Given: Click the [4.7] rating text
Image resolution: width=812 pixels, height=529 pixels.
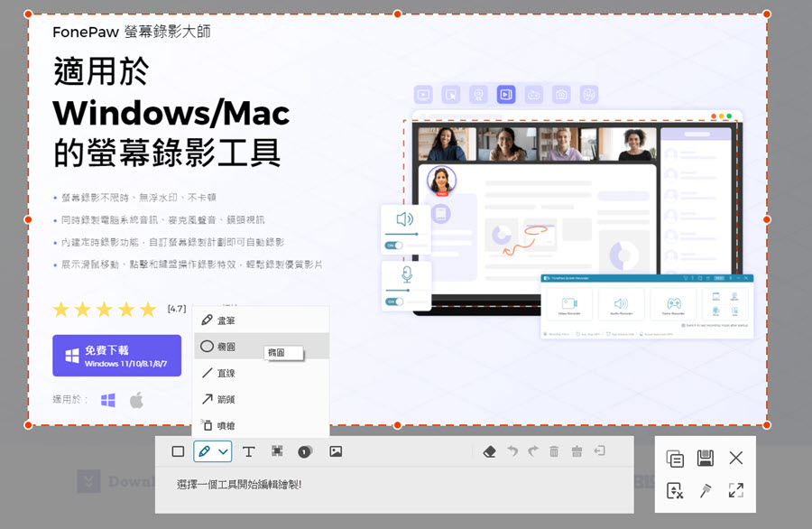Looking at the screenshot, I should click(177, 309).
